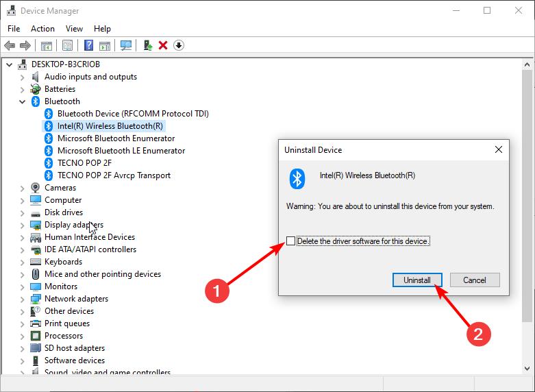This screenshot has height=392, width=535.
Task: Select the TECNO POP 2F device
Action: tap(84, 163)
